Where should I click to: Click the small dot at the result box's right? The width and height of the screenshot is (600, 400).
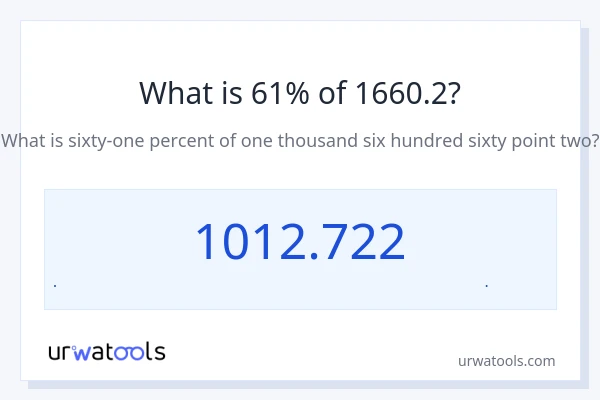pyautogui.click(x=486, y=286)
